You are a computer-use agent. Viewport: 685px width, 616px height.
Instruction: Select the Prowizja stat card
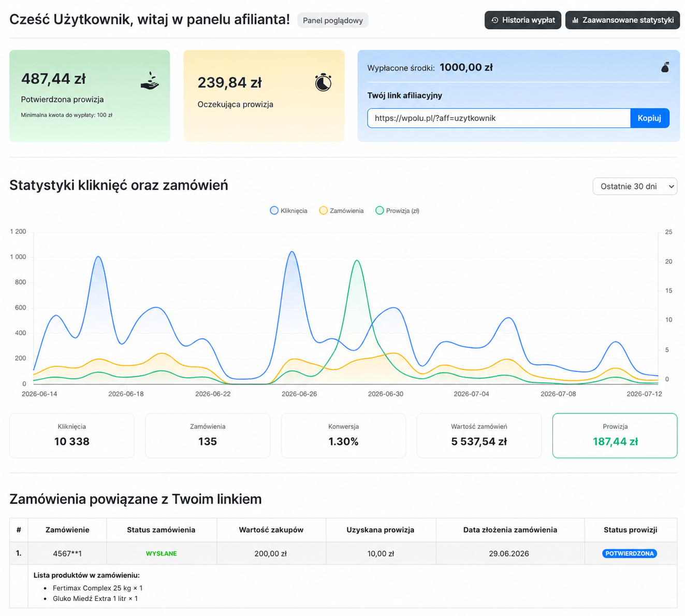click(615, 436)
